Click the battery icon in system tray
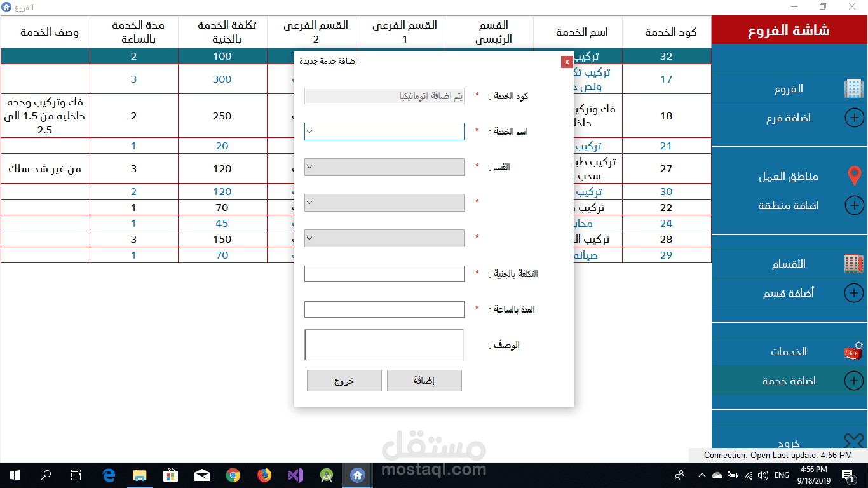868x488 pixels. click(733, 475)
